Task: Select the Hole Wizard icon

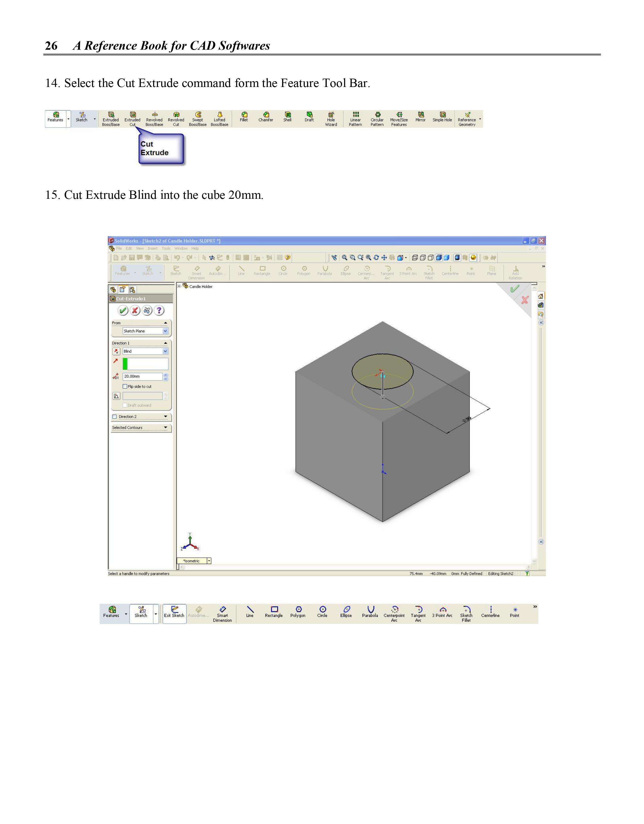Action: coord(331,115)
